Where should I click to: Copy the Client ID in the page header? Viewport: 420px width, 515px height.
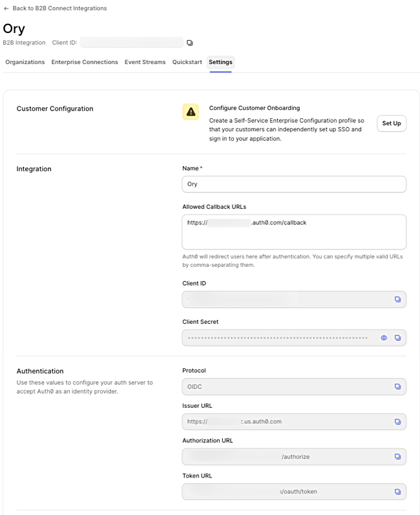(x=189, y=43)
